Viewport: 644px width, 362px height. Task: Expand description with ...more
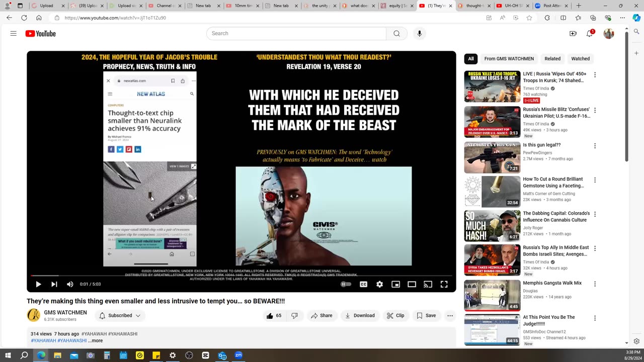coord(95,341)
